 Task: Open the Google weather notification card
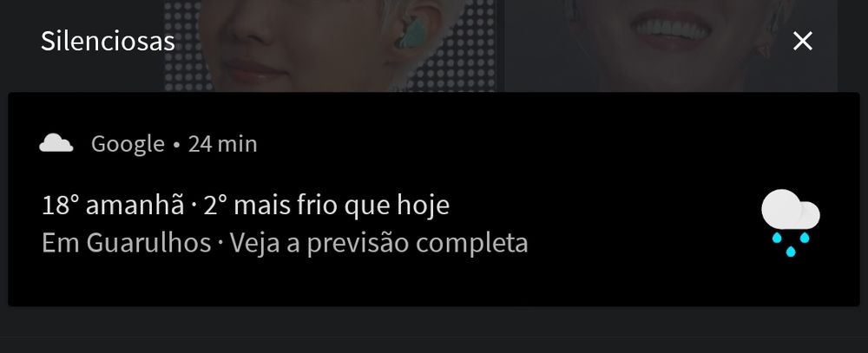434,199
